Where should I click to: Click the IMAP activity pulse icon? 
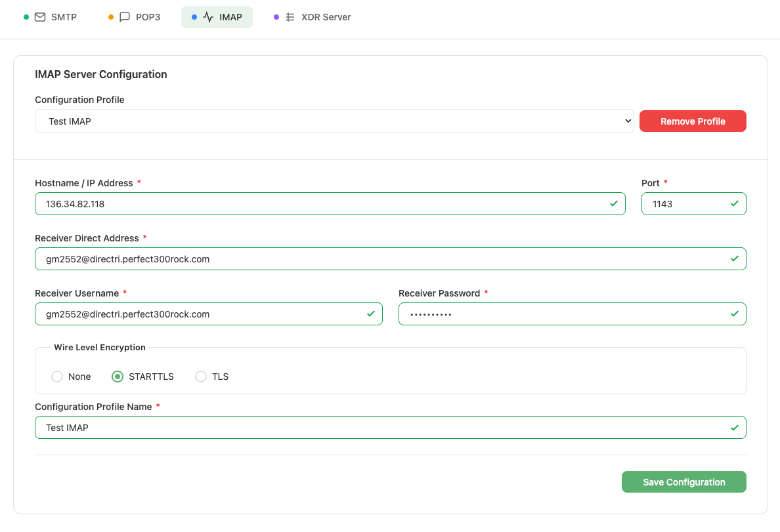[x=208, y=18]
